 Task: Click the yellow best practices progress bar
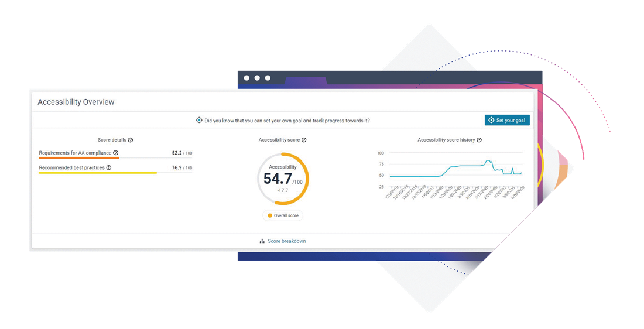(x=97, y=173)
